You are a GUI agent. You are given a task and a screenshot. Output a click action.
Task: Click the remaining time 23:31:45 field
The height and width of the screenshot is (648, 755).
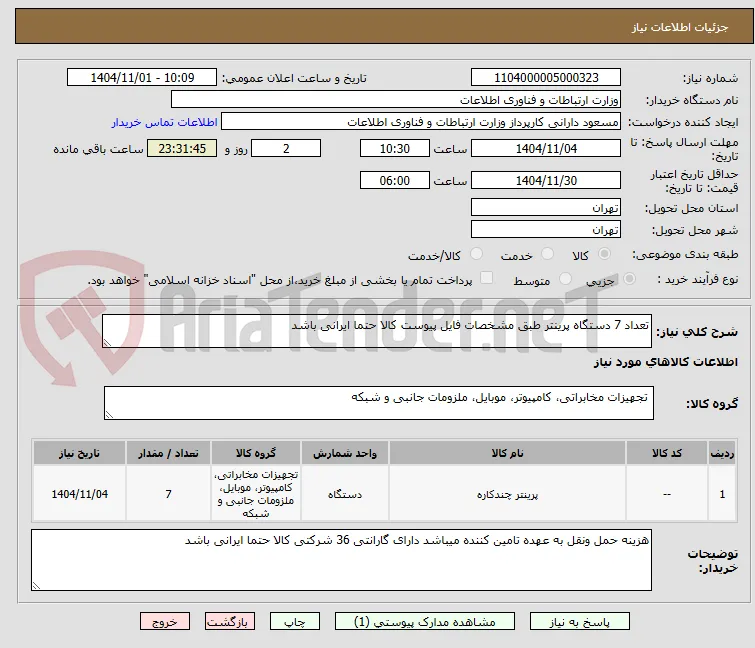[182, 148]
